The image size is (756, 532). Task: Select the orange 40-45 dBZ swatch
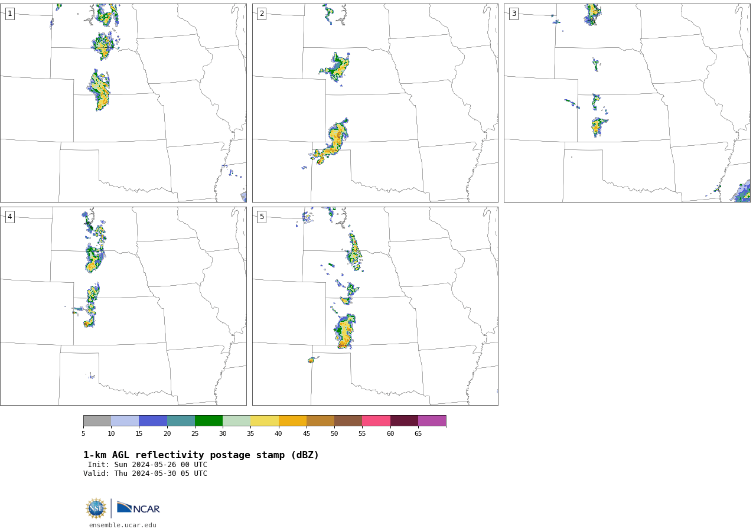[x=292, y=421]
